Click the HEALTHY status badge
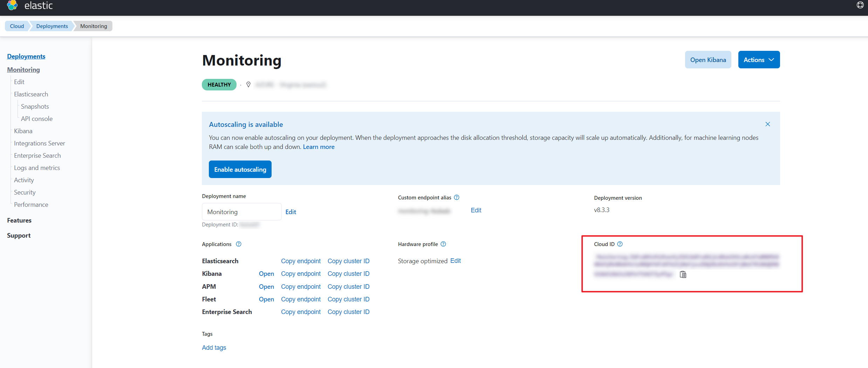Screen dimensions: 868x368 (219, 84)
